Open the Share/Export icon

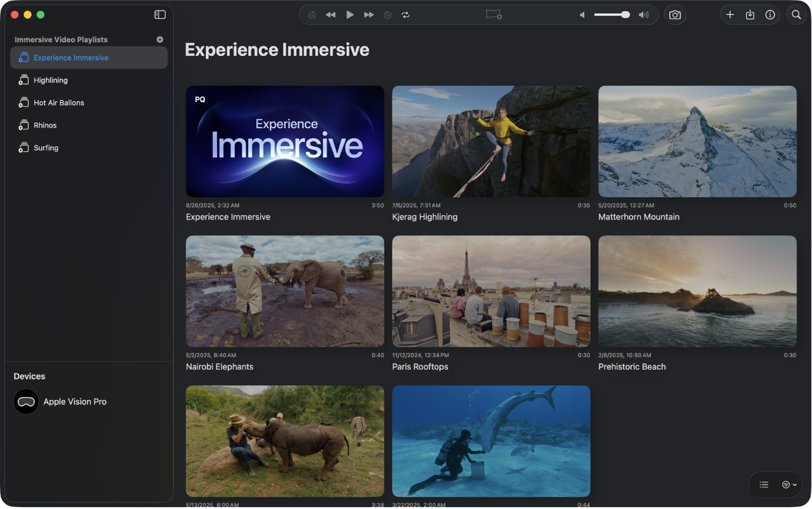pos(750,14)
